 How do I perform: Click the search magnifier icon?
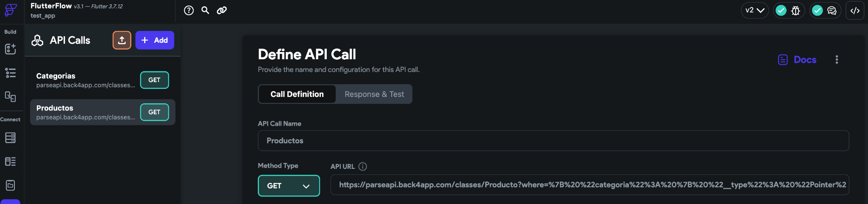[x=205, y=10]
